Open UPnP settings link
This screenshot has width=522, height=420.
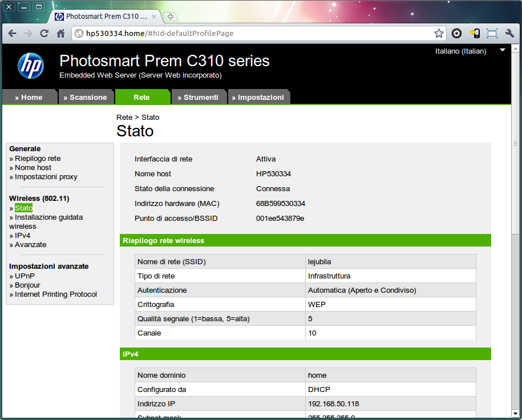(25, 276)
